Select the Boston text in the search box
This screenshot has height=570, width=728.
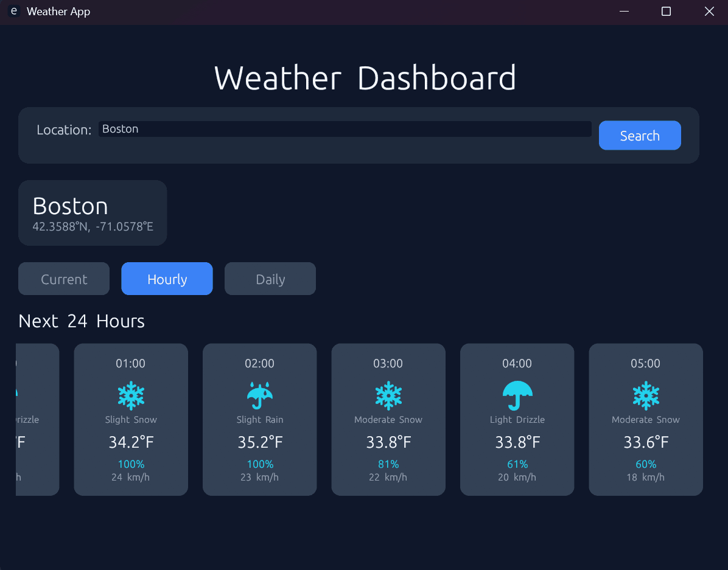click(x=120, y=129)
